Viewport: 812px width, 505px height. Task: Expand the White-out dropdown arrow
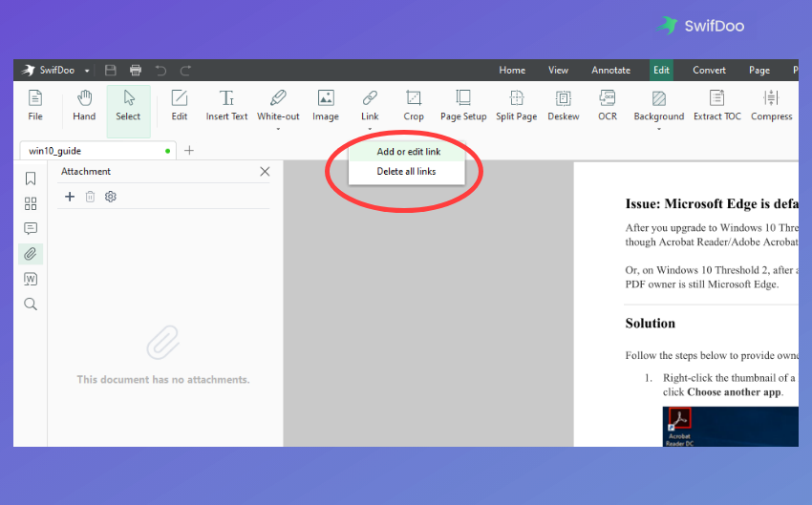tap(278, 129)
